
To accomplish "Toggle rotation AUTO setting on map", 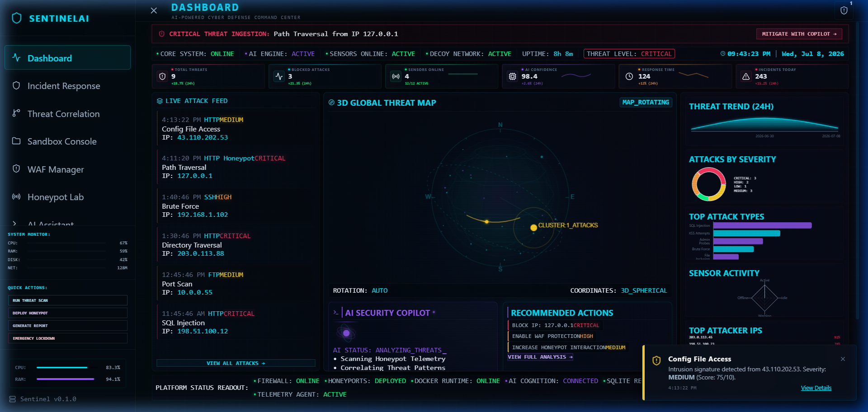I will click(379, 290).
